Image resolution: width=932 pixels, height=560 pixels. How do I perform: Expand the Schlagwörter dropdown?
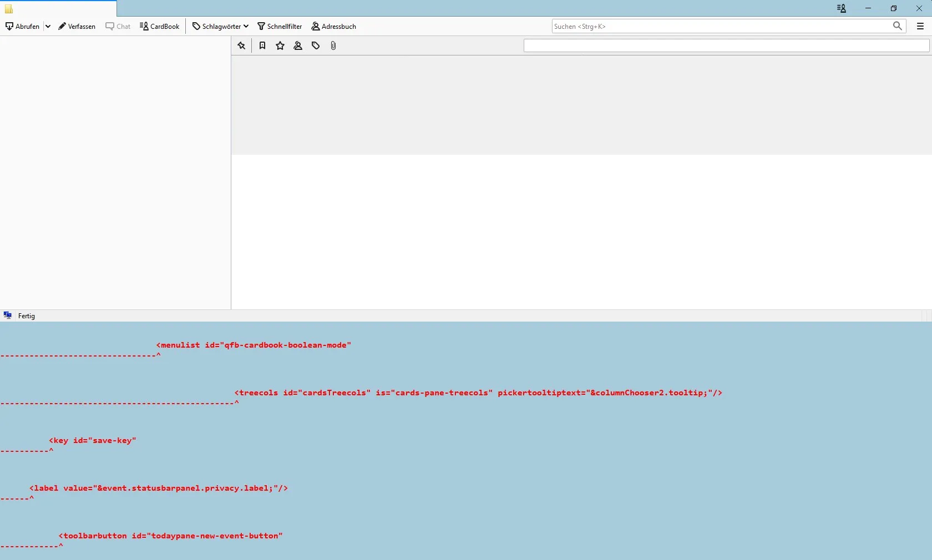(x=220, y=26)
